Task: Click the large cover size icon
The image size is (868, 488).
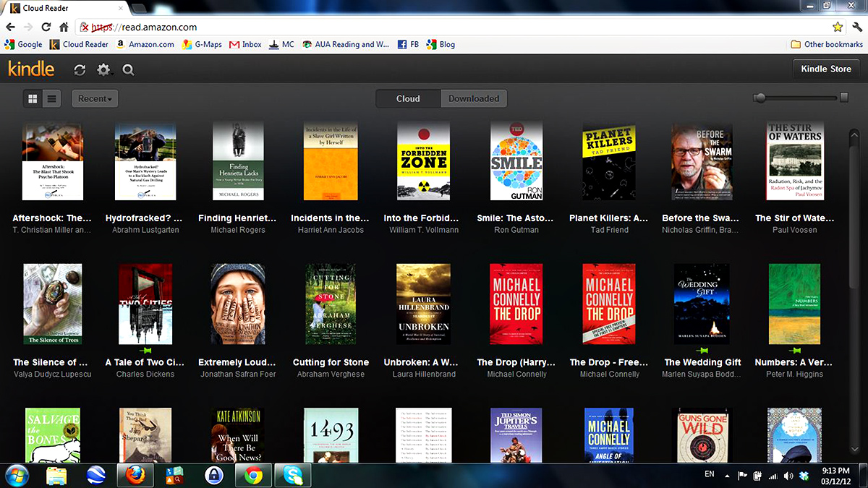Action: pos(843,97)
